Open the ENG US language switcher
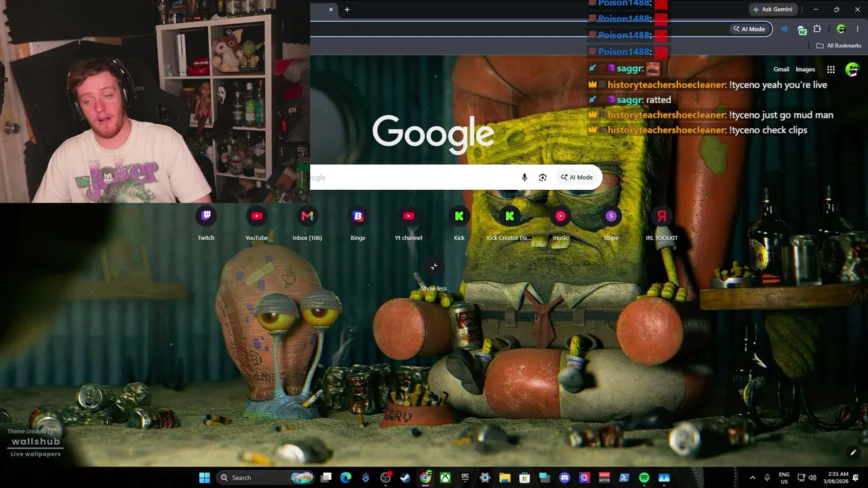The image size is (868, 488). click(x=784, y=478)
